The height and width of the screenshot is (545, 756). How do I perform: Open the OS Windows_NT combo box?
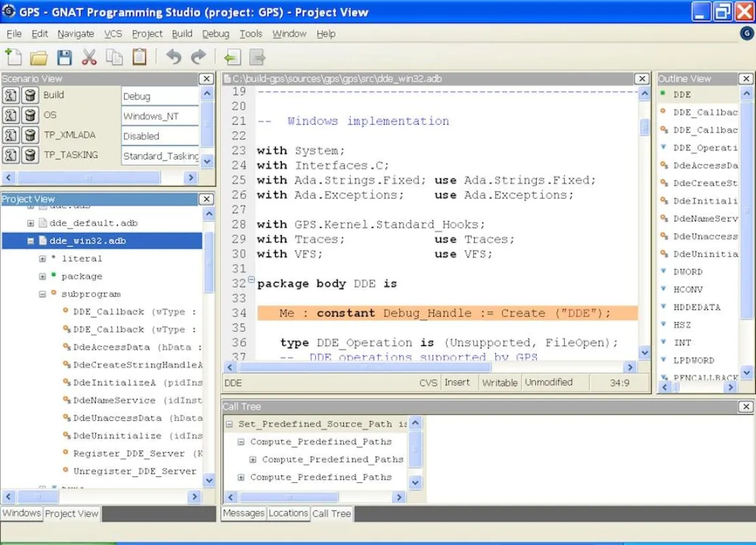(x=160, y=116)
